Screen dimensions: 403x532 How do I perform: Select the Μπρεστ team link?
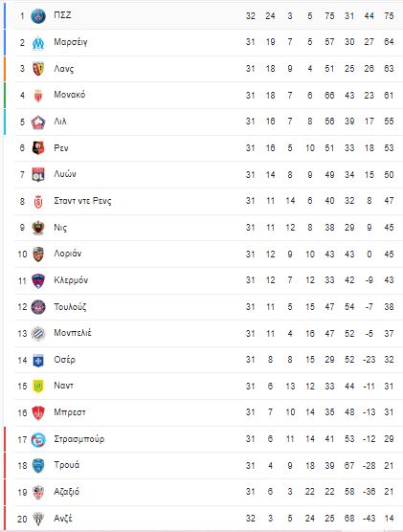(x=70, y=412)
